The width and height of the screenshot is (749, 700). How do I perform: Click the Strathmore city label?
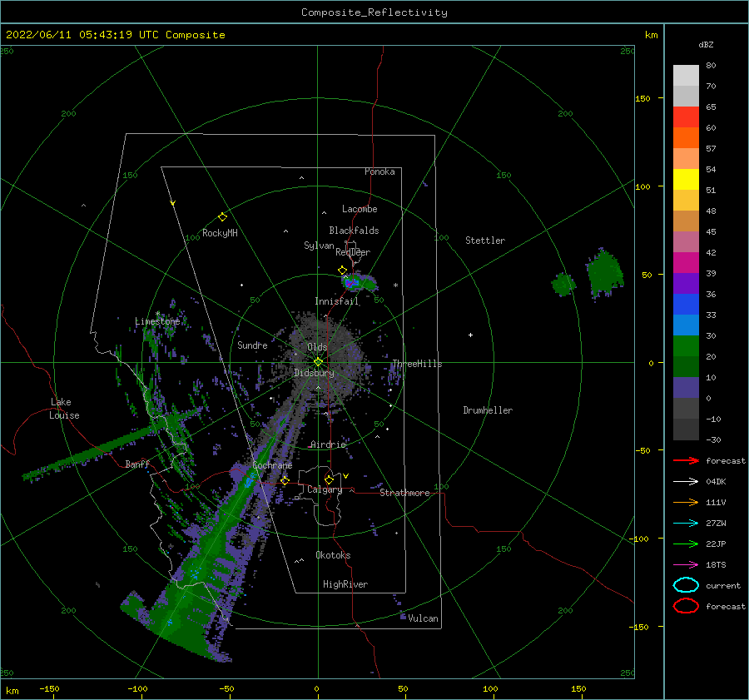(404, 493)
